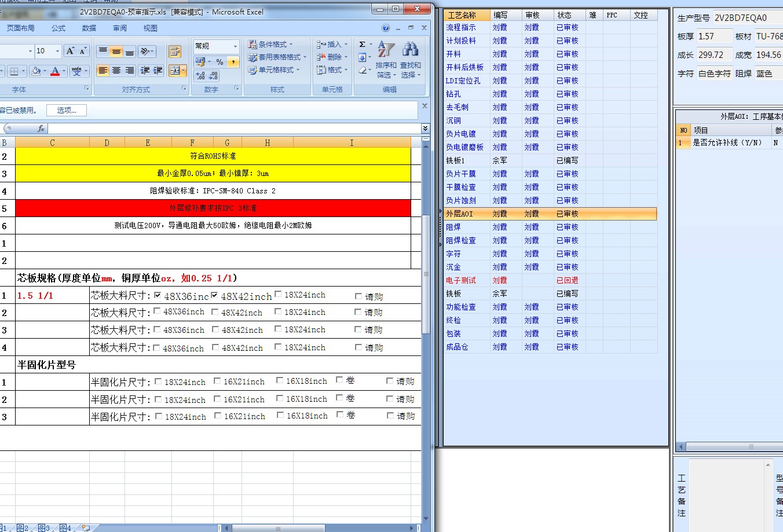Center cell text horizontally

click(x=116, y=70)
